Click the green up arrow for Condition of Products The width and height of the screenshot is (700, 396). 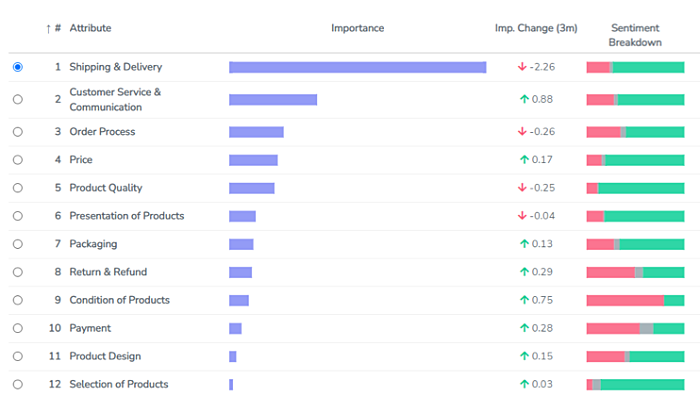pos(524,300)
